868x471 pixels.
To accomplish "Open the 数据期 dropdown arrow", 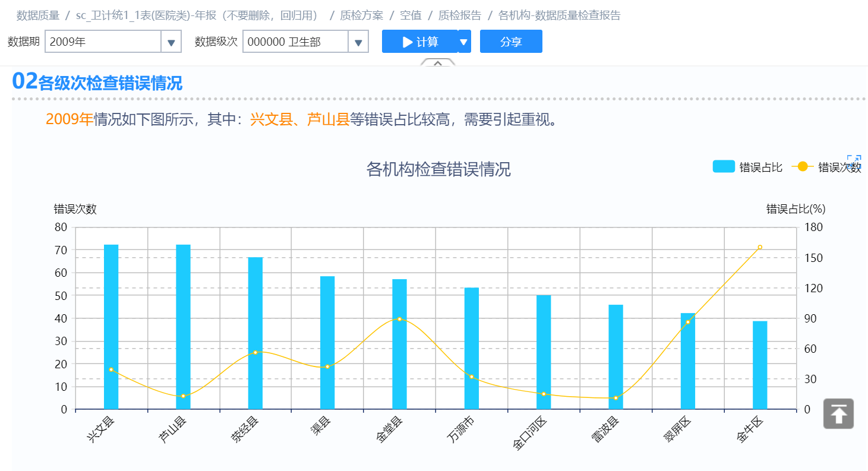I will click(x=171, y=42).
